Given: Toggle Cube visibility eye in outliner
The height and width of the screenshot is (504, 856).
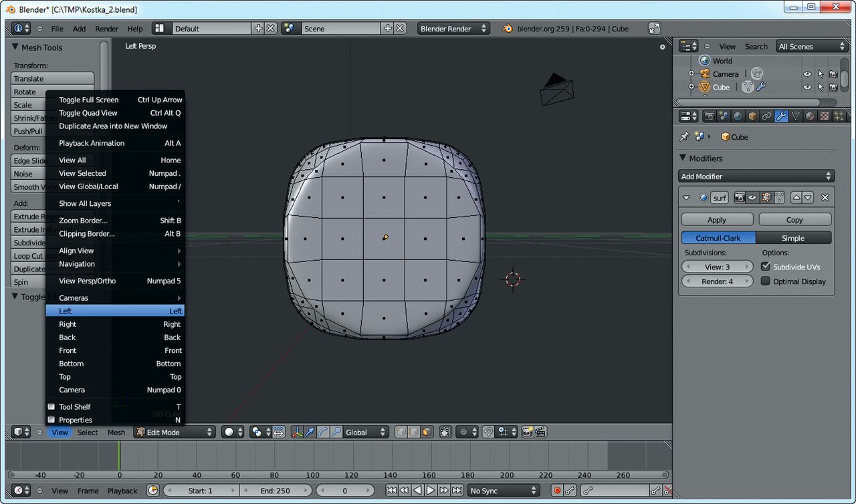Looking at the screenshot, I should click(x=807, y=88).
